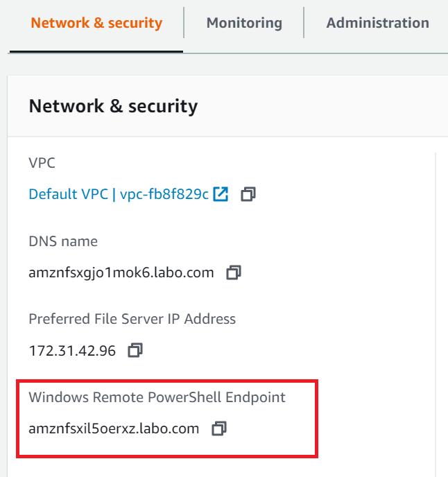
Task: Copy the VPC ID using copy icon
Action: click(x=248, y=194)
